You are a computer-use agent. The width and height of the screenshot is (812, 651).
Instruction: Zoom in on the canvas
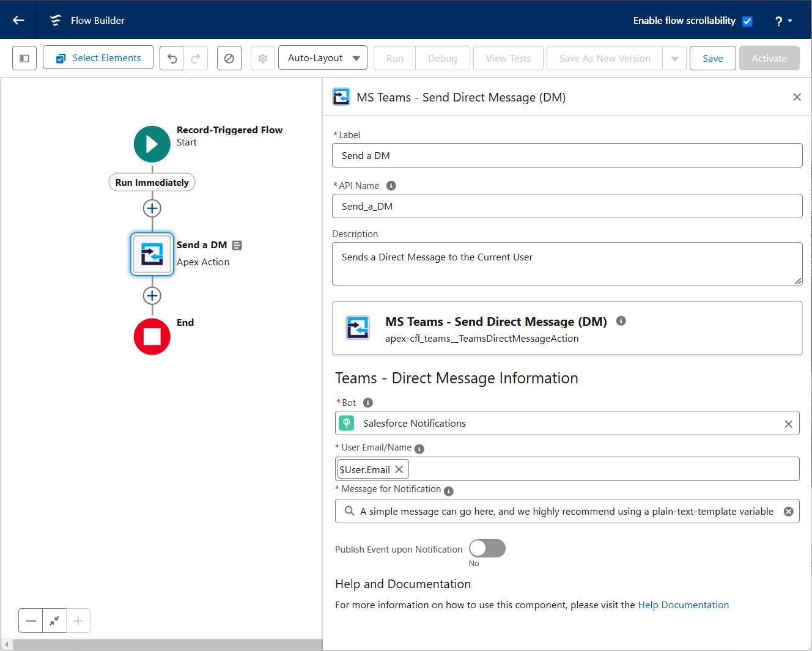[78, 620]
